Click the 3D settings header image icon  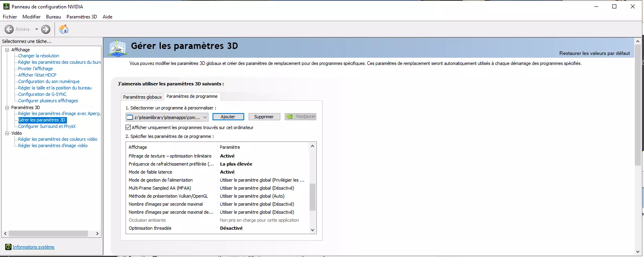tap(118, 48)
